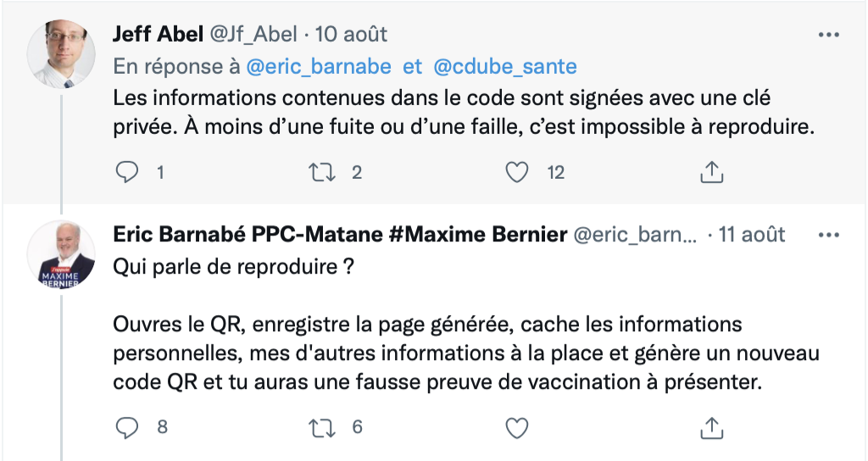Open Eric Barnabé PPC-Matane profile name
Image resolution: width=868 pixels, height=461 pixels.
[340, 235]
